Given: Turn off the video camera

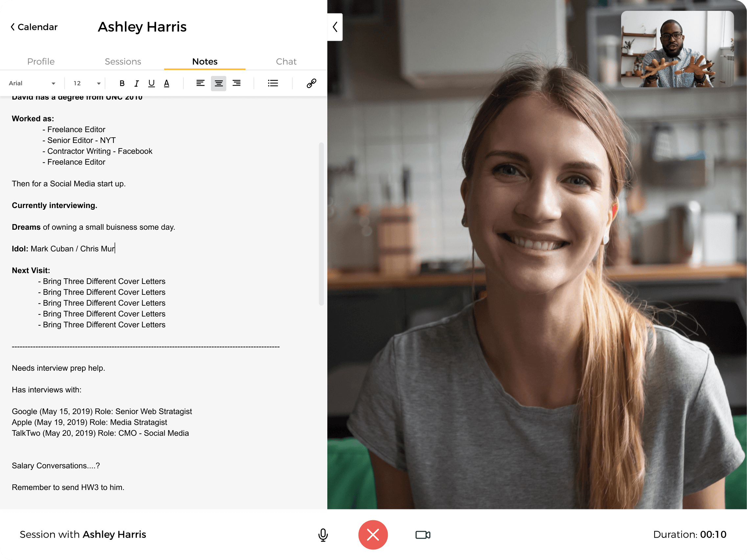Looking at the screenshot, I should click(422, 535).
